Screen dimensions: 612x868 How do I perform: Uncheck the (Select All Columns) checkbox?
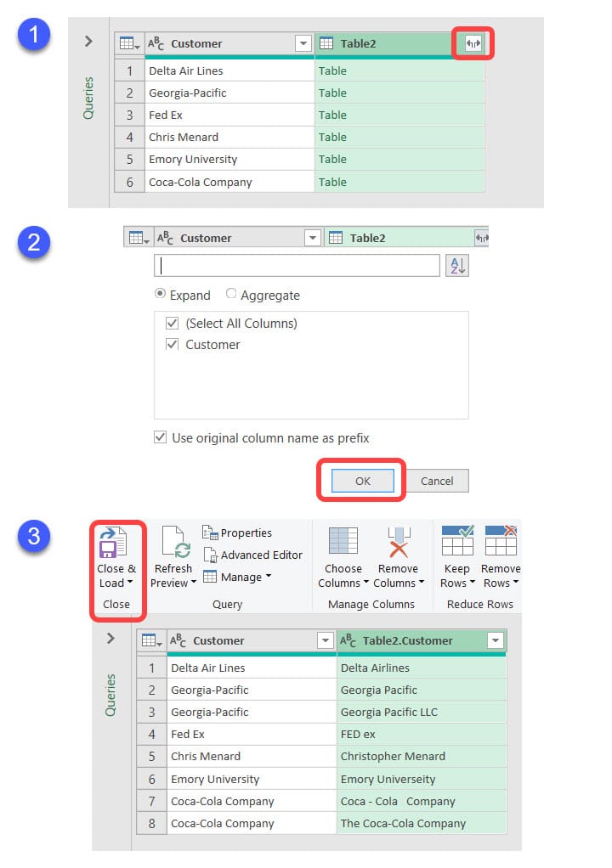click(173, 324)
